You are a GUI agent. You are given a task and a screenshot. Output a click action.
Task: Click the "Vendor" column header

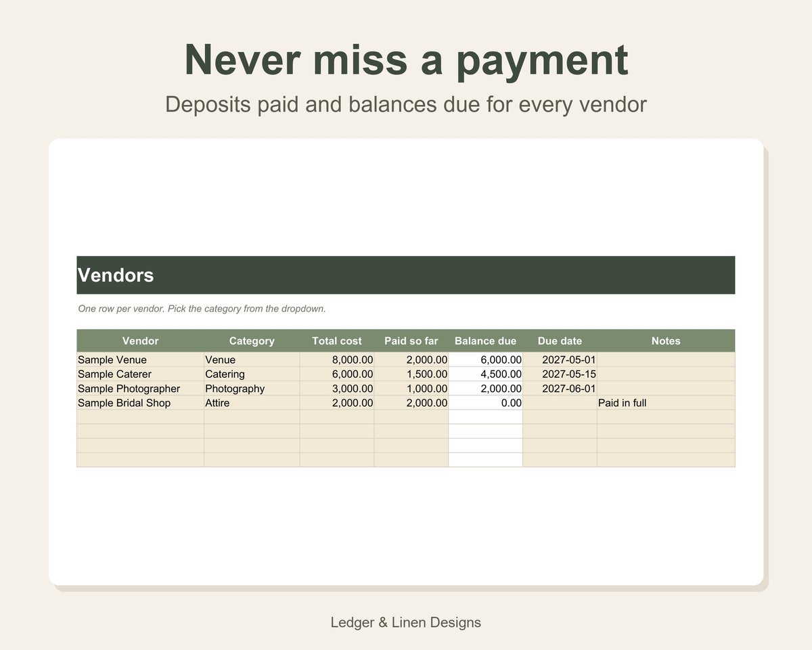(140, 341)
